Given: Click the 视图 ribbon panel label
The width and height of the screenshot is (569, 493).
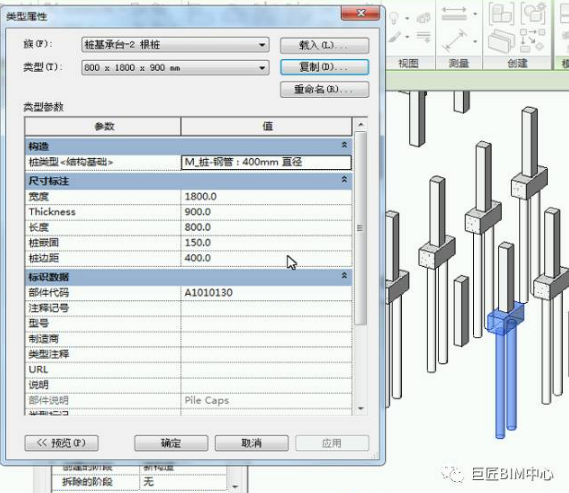Looking at the screenshot, I should (x=409, y=63).
